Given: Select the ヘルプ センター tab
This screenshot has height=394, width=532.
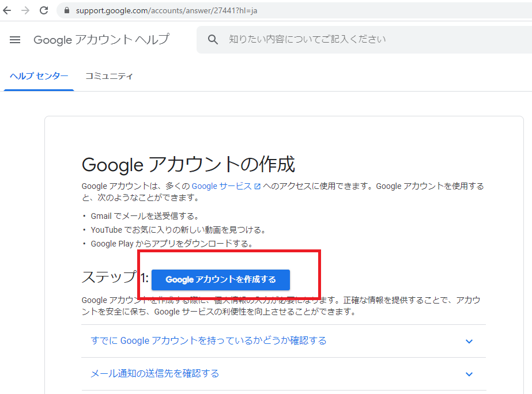Looking at the screenshot, I should click(39, 76).
